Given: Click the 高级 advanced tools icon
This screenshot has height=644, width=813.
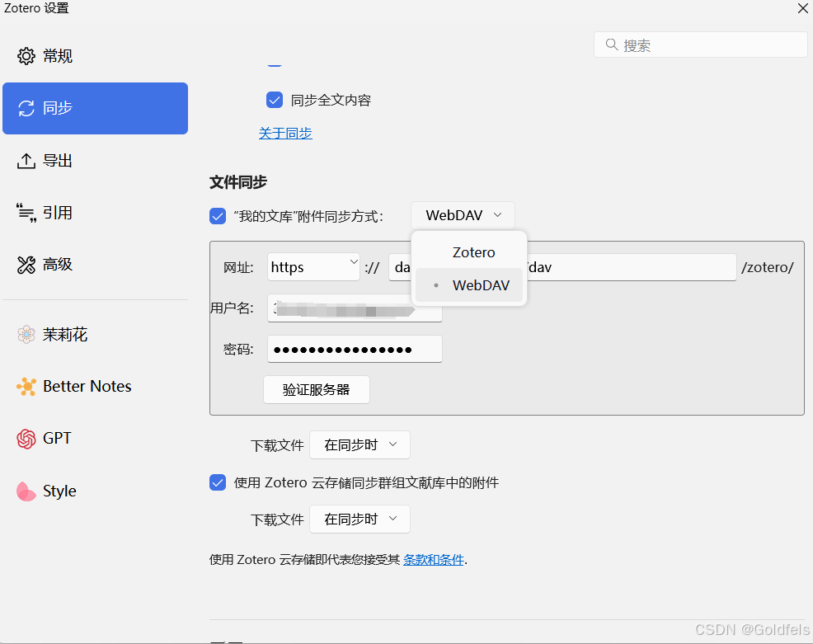Looking at the screenshot, I should [x=26, y=265].
